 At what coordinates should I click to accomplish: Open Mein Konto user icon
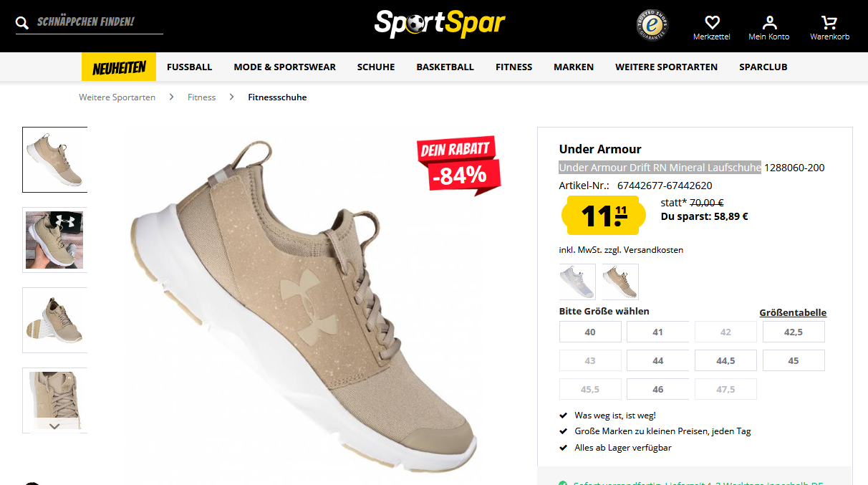coord(769,22)
